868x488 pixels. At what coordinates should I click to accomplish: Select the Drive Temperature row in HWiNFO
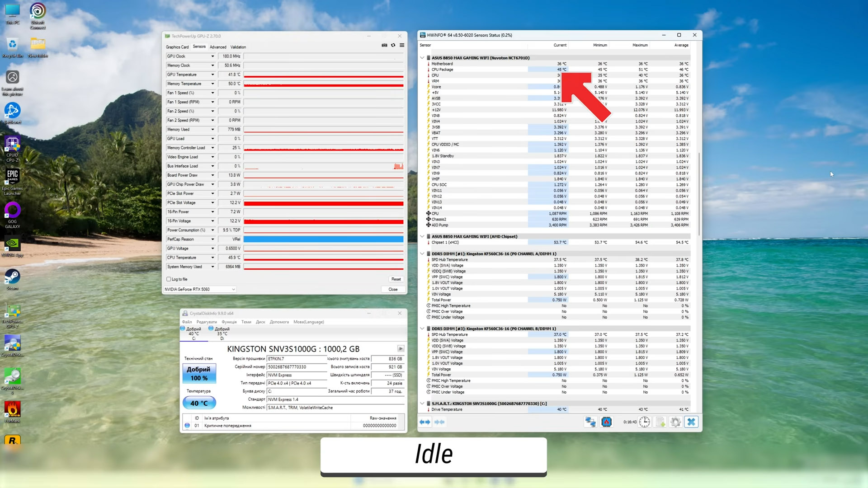pyautogui.click(x=558, y=409)
